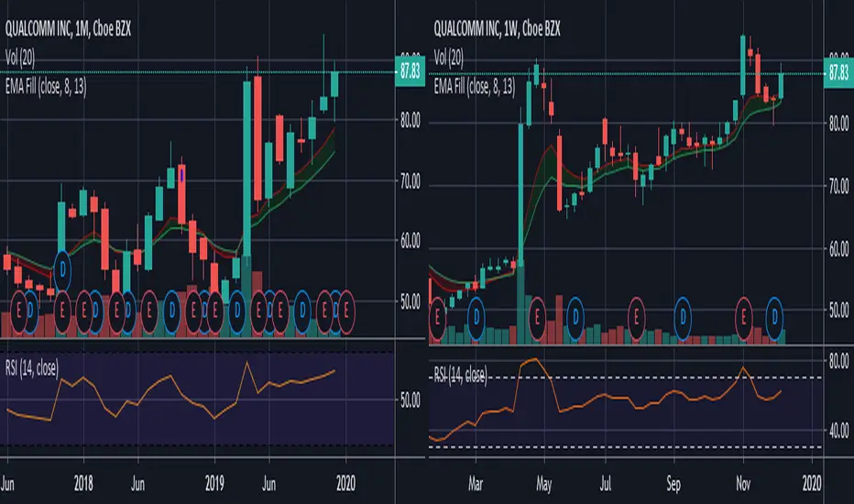Click the 2018 label on monthly time axis
This screenshot has width=854, height=504.
[83, 483]
